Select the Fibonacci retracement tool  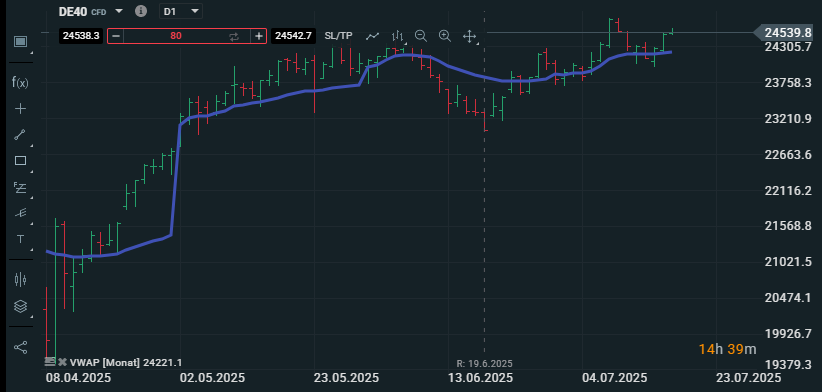pyautogui.click(x=20, y=187)
